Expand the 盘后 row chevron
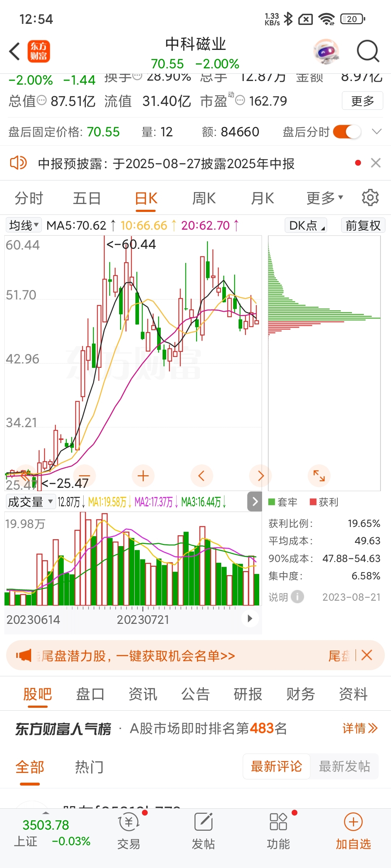This screenshot has height=868, width=391. point(377,132)
